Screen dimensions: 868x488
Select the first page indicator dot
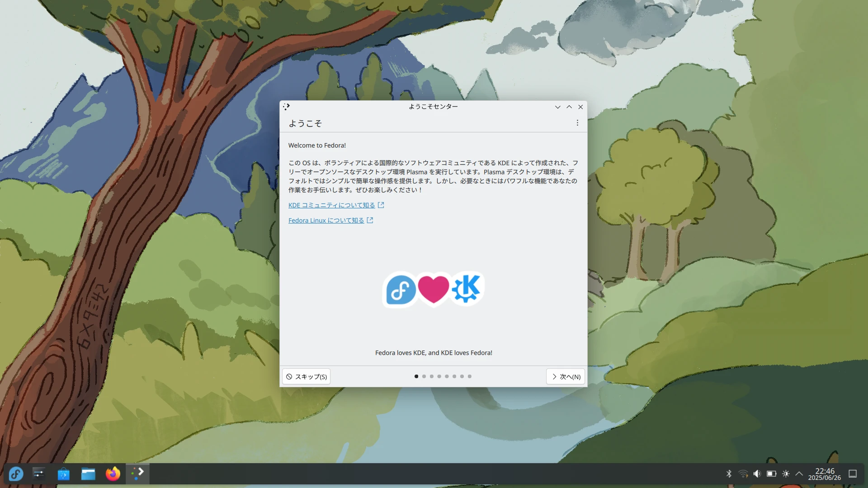tap(416, 376)
